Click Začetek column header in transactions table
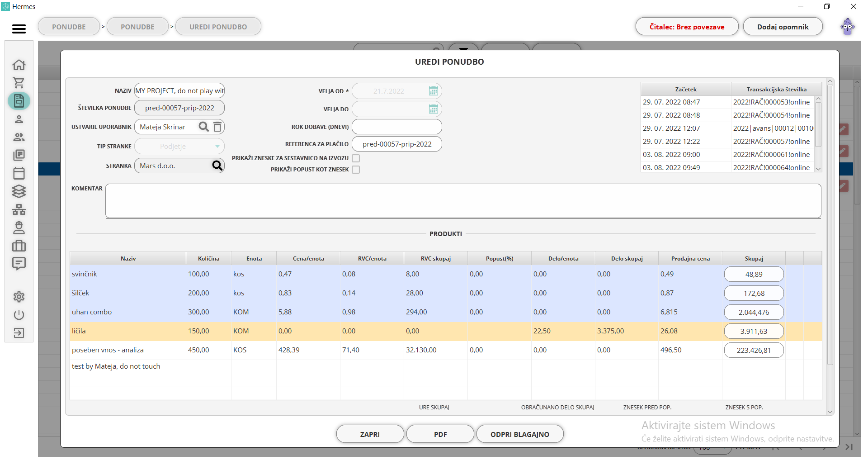The width and height of the screenshot is (868, 465). coord(686,89)
